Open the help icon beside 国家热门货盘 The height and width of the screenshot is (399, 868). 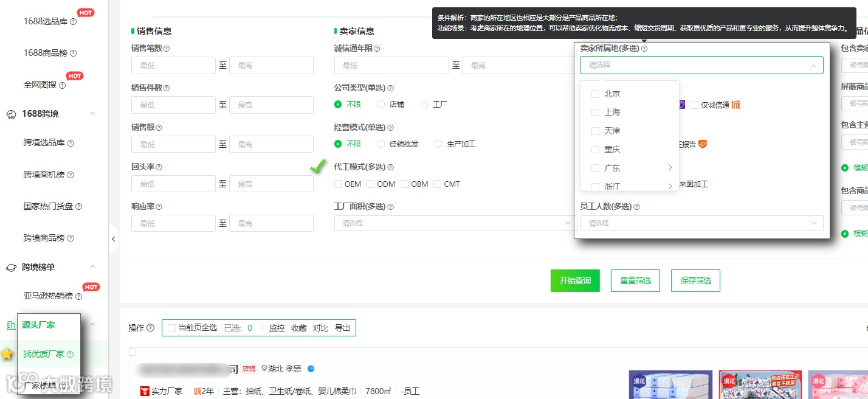[78, 207]
